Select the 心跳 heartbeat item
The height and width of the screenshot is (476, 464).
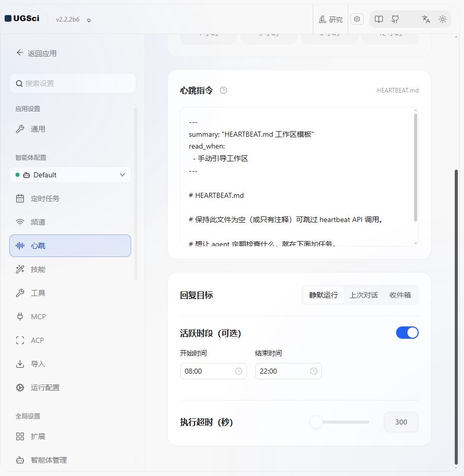click(70, 246)
